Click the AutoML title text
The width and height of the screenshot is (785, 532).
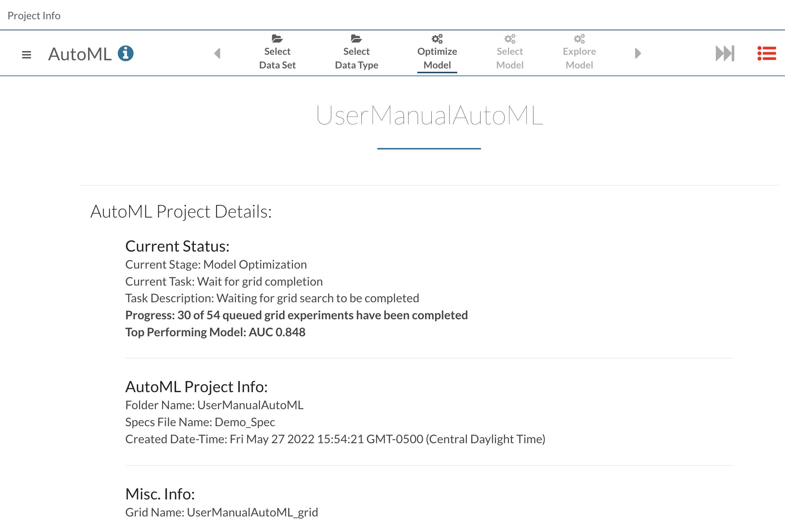coord(80,54)
